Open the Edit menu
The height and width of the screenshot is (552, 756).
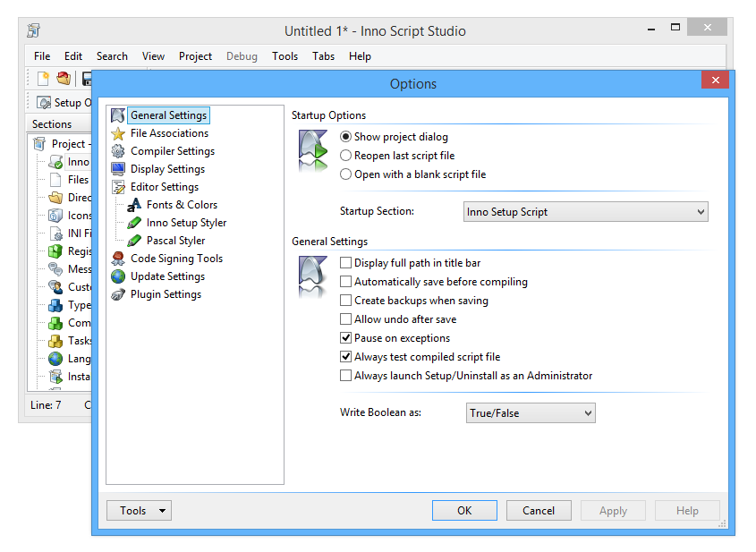(73, 56)
